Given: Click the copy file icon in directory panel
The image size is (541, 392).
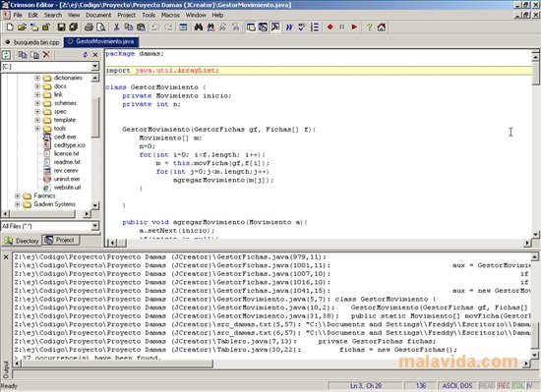Looking at the screenshot, I should pyautogui.click(x=23, y=55).
